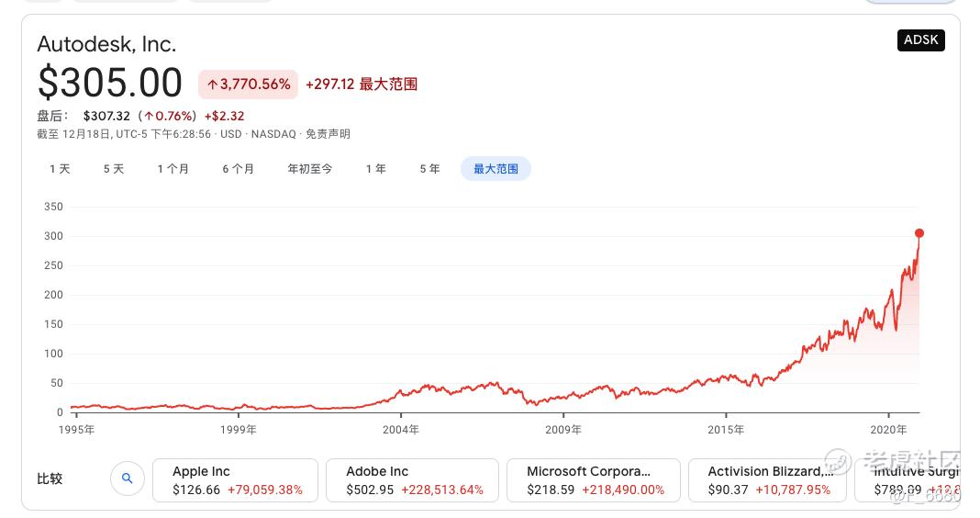Click the ADSK ticker badge

(921, 40)
